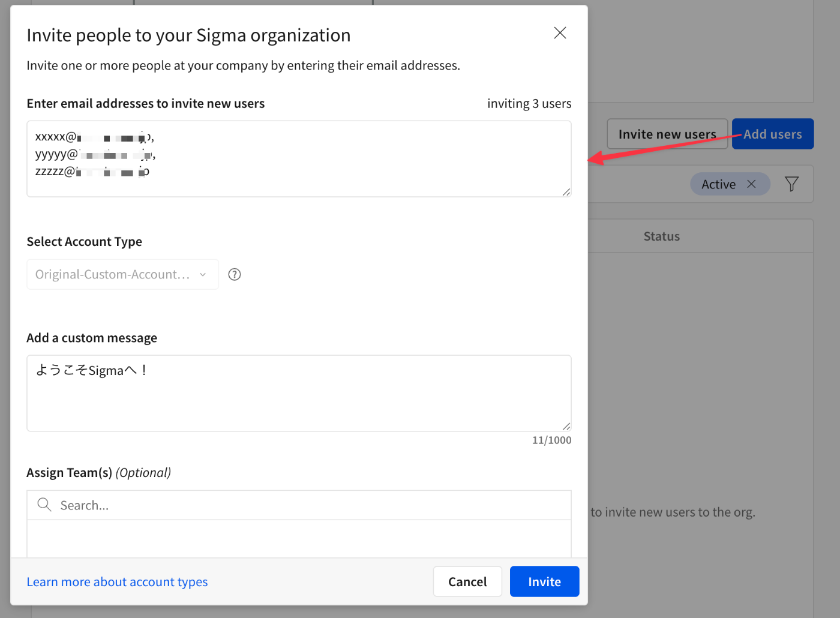Viewport: 840px width, 618px height.
Task: Click the Cancel button
Action: coord(467,581)
